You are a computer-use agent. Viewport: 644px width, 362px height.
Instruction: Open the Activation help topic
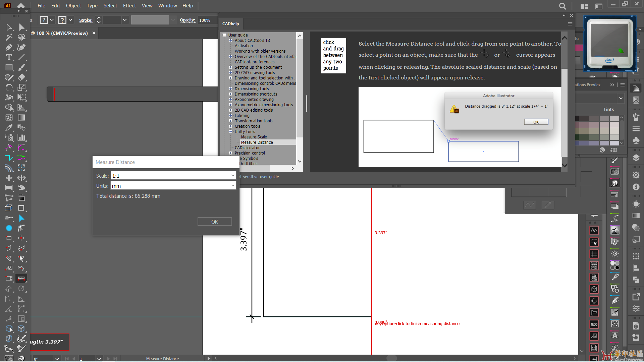[244, 46]
